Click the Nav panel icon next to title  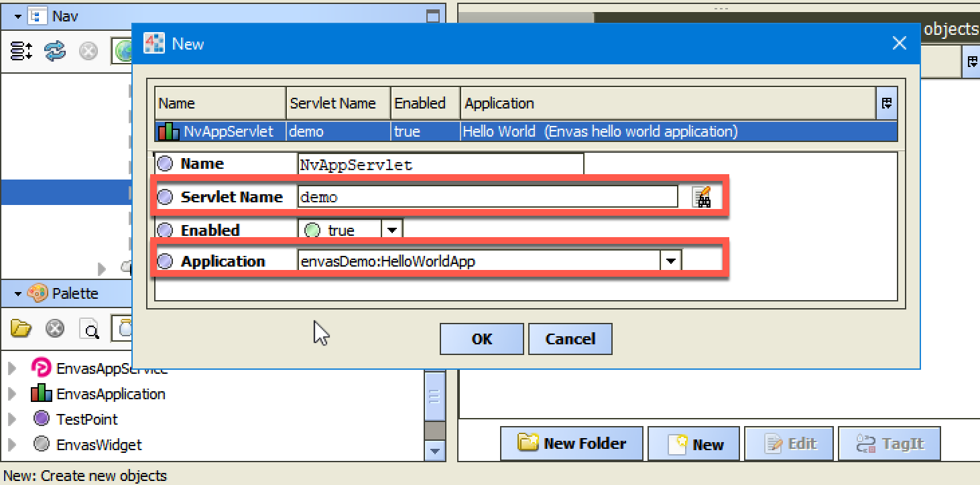[x=38, y=16]
